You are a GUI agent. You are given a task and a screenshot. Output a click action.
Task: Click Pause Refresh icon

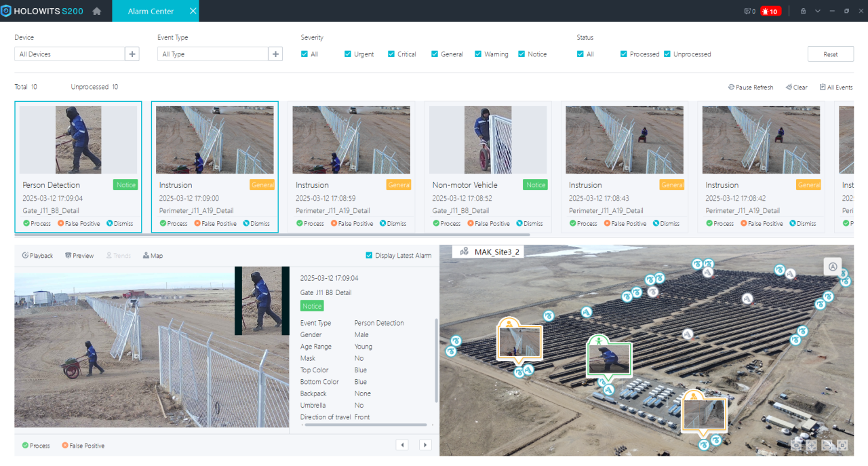731,88
